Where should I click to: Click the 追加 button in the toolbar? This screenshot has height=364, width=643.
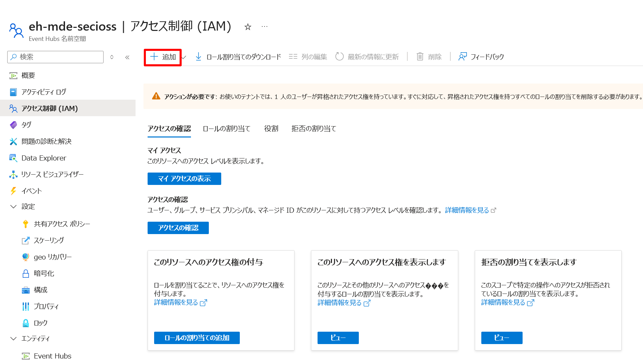click(163, 57)
